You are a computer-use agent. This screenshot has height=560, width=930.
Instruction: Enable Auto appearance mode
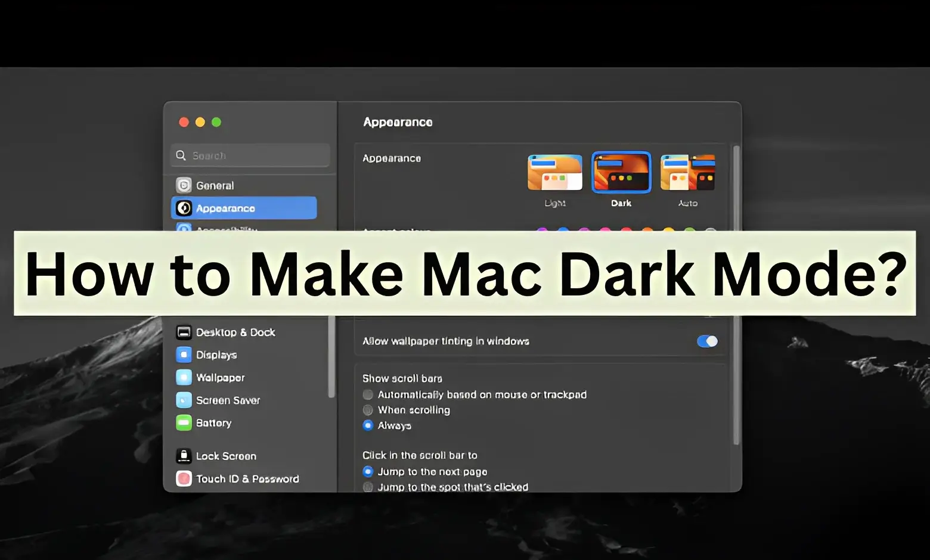(x=687, y=173)
